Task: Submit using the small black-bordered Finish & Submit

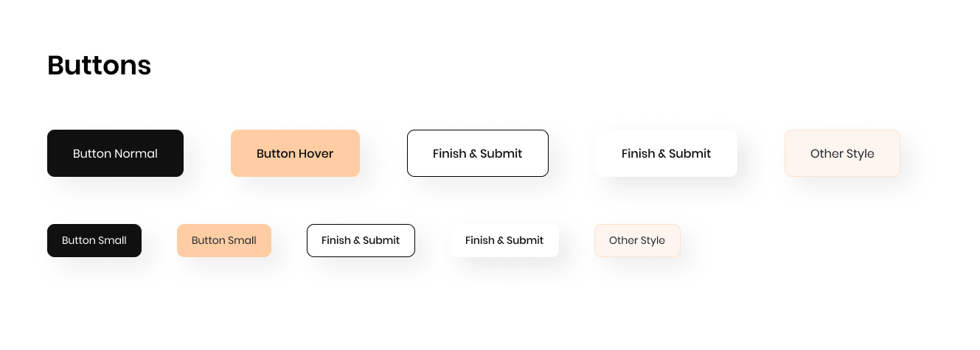Action: [x=361, y=240]
